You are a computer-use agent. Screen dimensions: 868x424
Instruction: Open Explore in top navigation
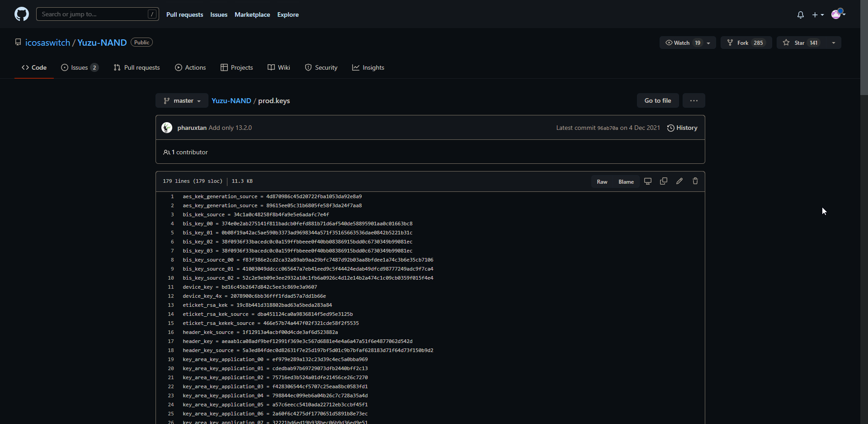[x=288, y=14]
